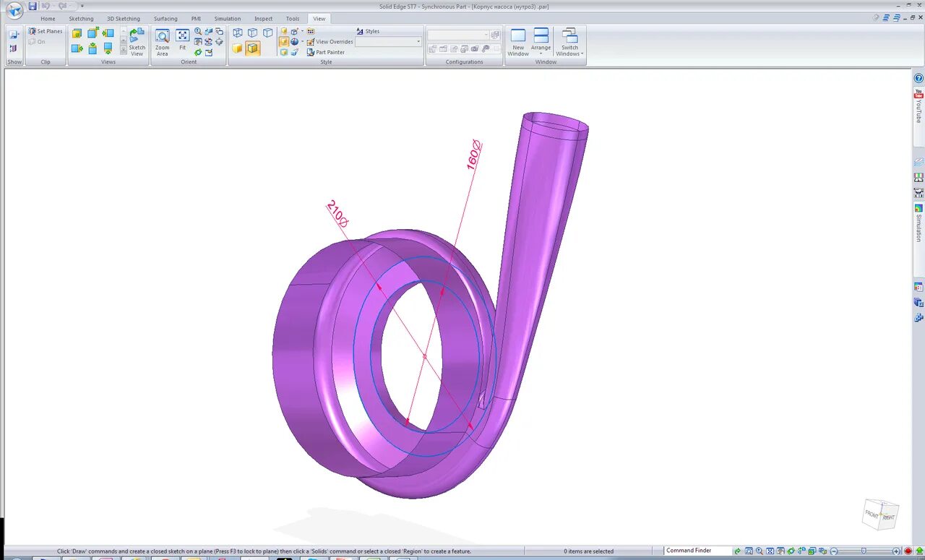Click the red record button in status bar
Image resolution: width=925 pixels, height=560 pixels.
point(908,551)
